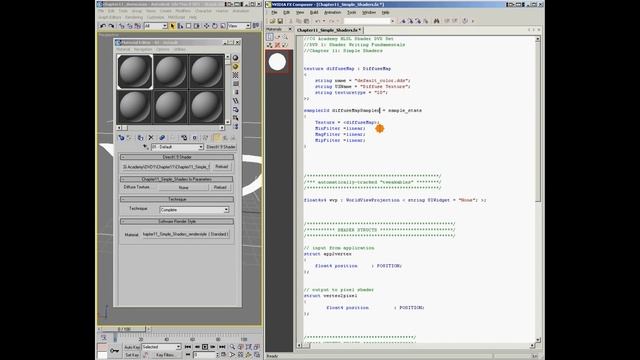Click red X icon in Materials panel
Viewport: 640px width, 360px height.
[x=278, y=45]
